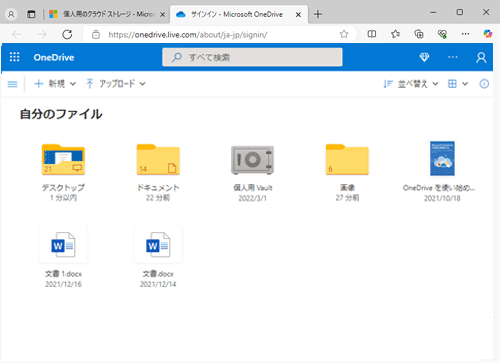Click the 22 分前 modified time
The image size is (500, 363).
click(x=158, y=198)
